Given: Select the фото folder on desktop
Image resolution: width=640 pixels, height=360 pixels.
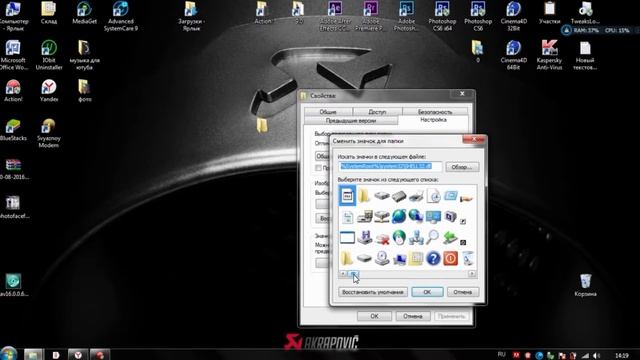Looking at the screenshot, I should click(x=84, y=91).
